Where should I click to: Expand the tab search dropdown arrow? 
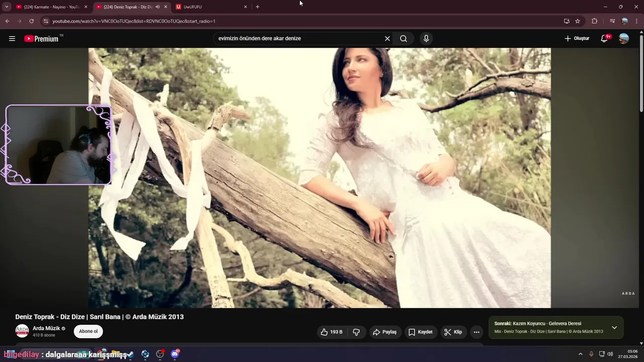pos(7,7)
